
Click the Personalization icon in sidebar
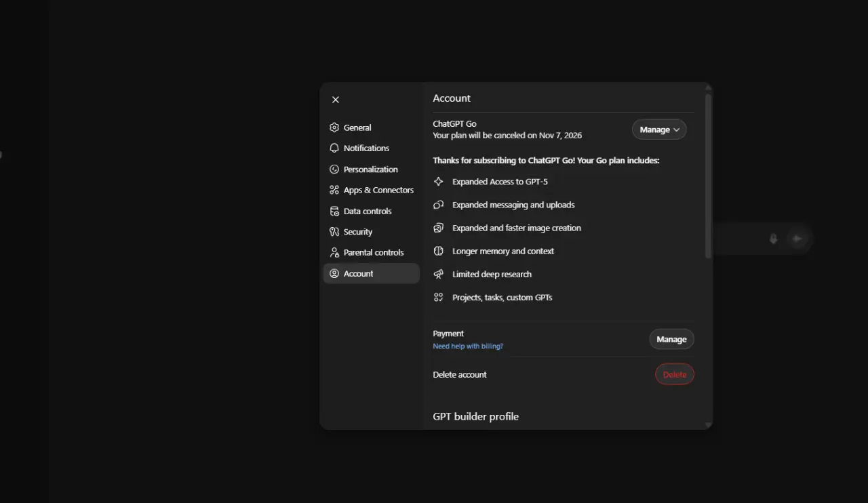point(334,169)
